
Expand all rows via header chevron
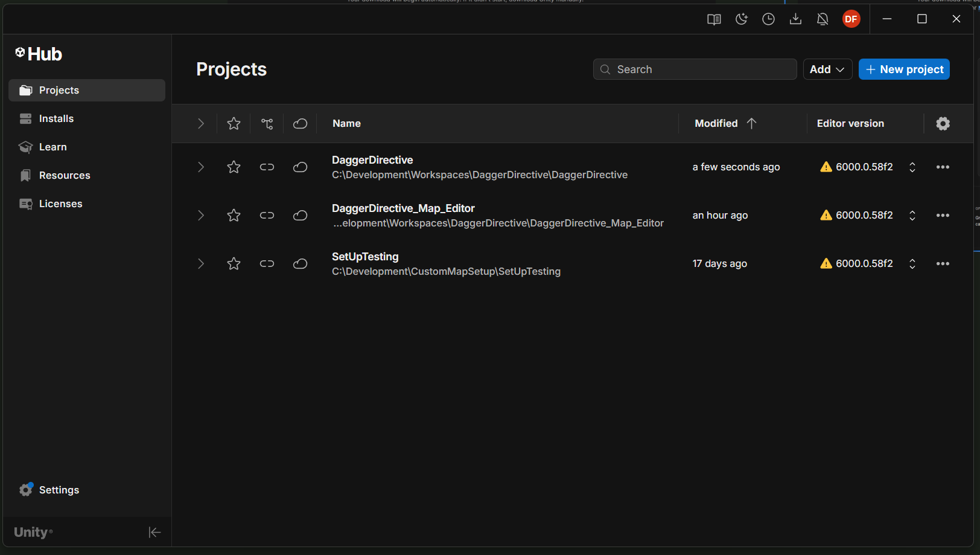coord(201,124)
